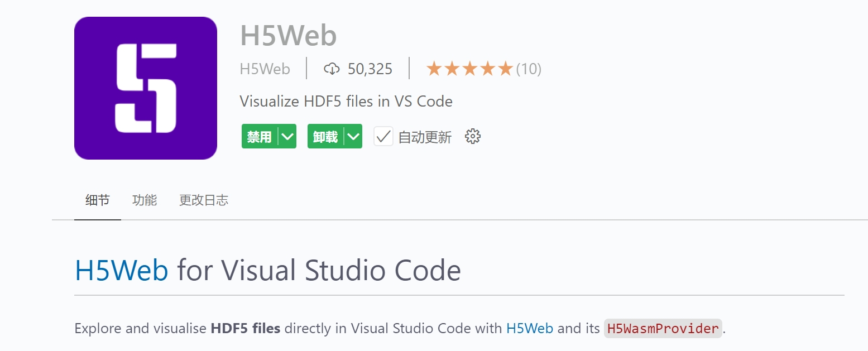
Task: Expand the 卸载 dropdown arrow
Action: click(353, 137)
